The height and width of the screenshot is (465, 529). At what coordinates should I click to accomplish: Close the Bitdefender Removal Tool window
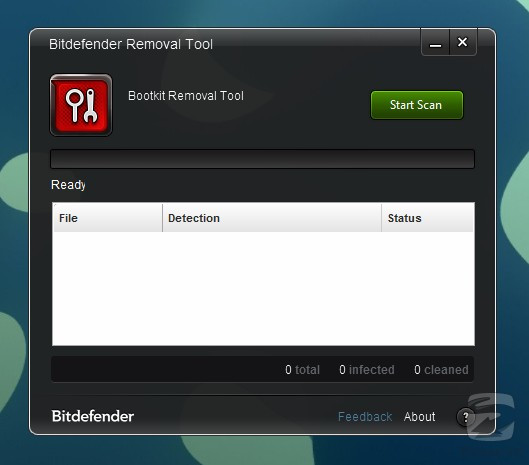tap(463, 42)
